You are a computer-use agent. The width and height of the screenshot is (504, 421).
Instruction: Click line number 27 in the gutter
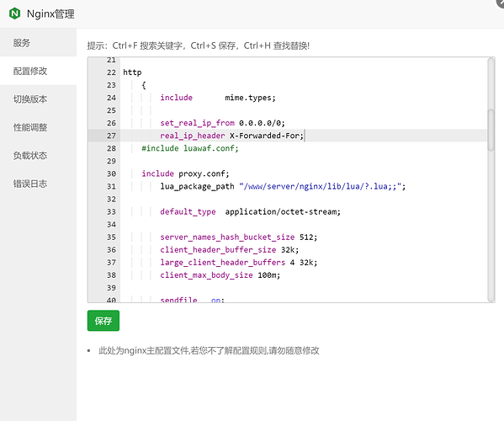[111, 136]
